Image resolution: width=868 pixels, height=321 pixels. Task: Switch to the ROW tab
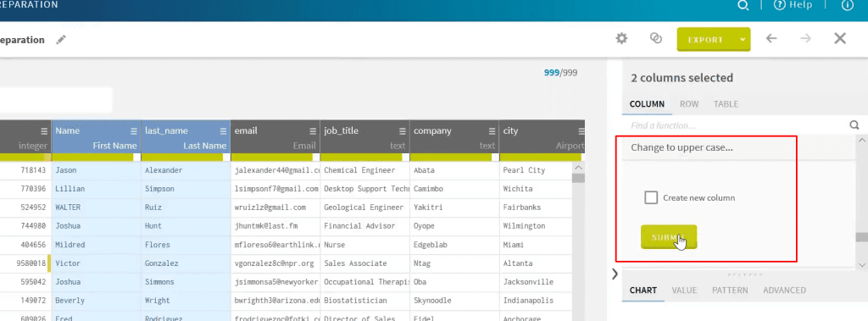coord(689,104)
